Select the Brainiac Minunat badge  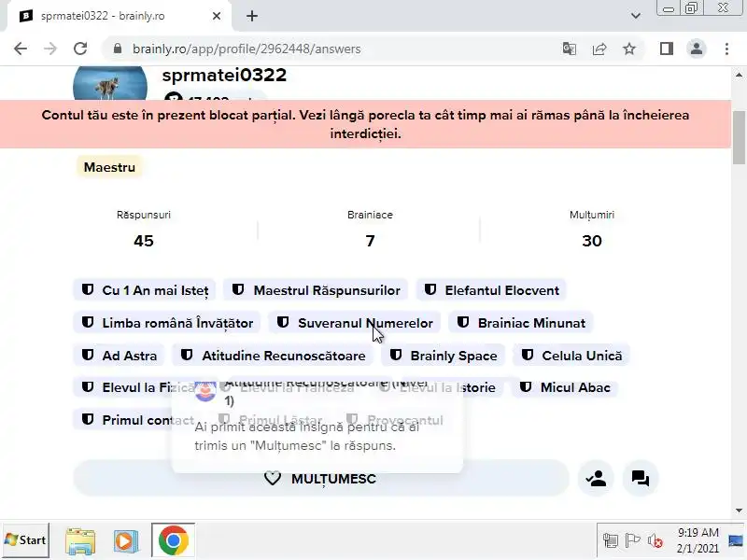click(x=521, y=323)
